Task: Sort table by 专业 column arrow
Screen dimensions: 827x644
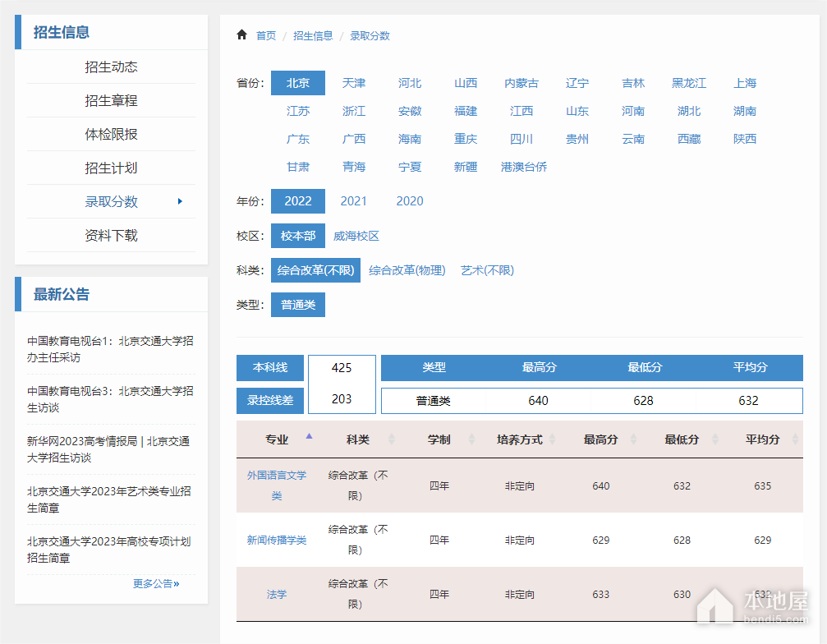Action: pyautogui.click(x=309, y=436)
